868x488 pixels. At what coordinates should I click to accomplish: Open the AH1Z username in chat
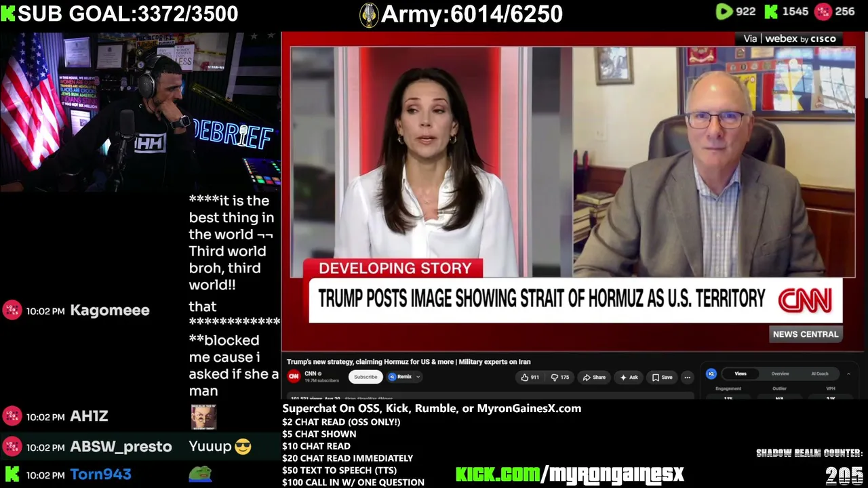90,416
